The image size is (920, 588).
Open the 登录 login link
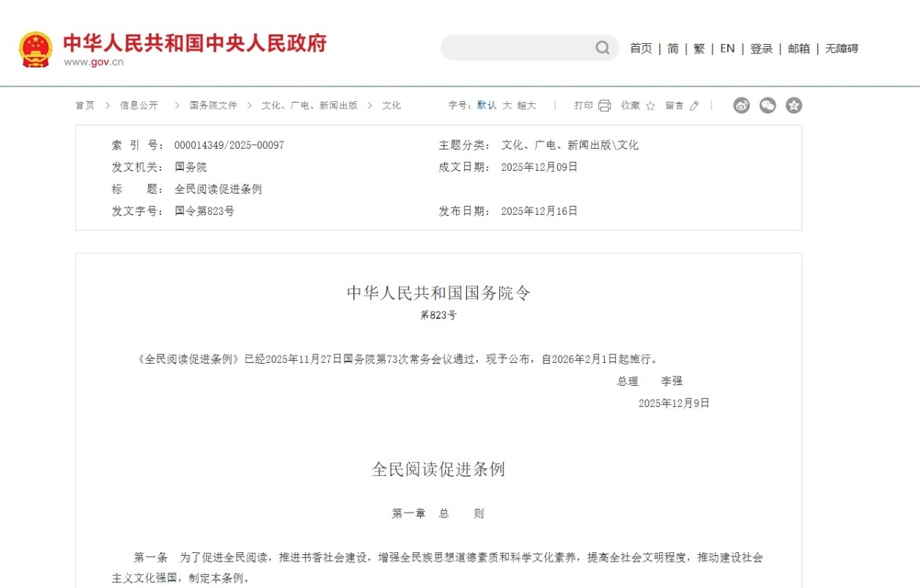click(x=761, y=48)
